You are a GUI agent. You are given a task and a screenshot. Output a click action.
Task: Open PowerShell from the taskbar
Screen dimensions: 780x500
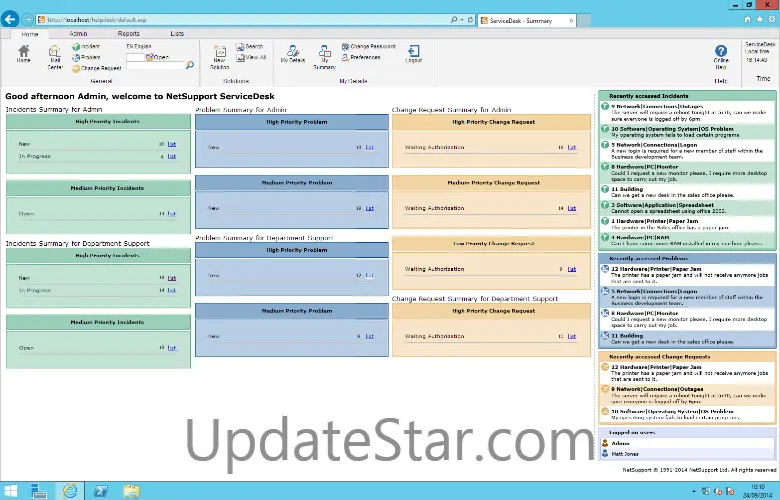click(100, 491)
